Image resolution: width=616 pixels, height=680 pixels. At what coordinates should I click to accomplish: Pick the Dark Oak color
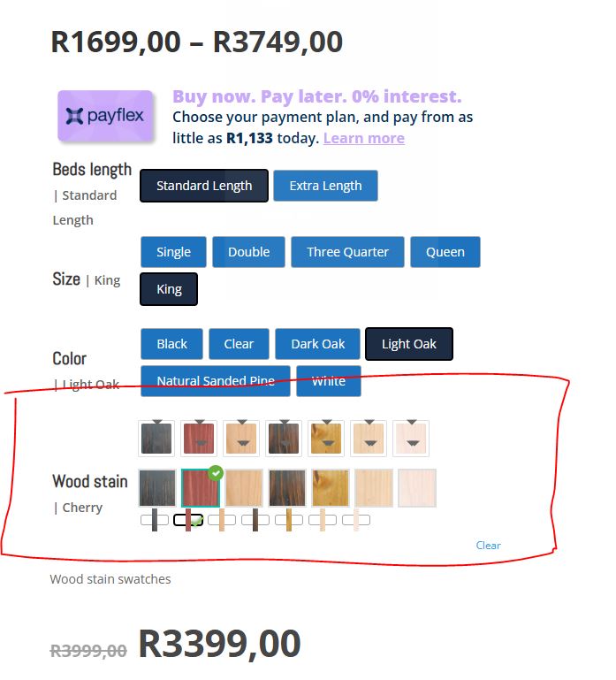(318, 344)
